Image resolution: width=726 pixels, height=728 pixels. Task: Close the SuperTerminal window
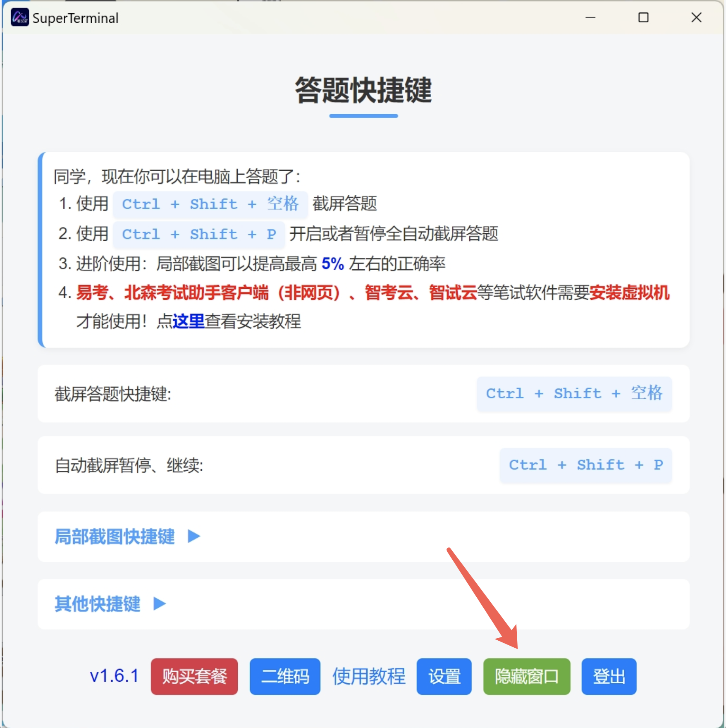(x=697, y=17)
